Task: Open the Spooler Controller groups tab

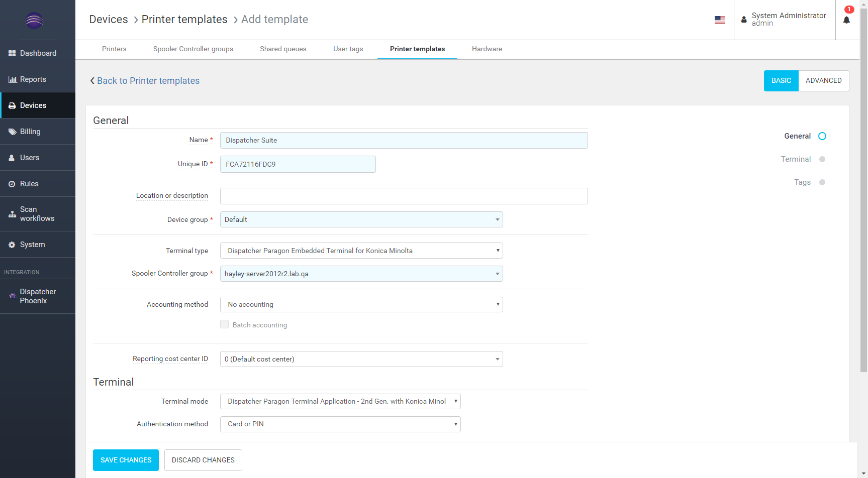Action: [193, 49]
